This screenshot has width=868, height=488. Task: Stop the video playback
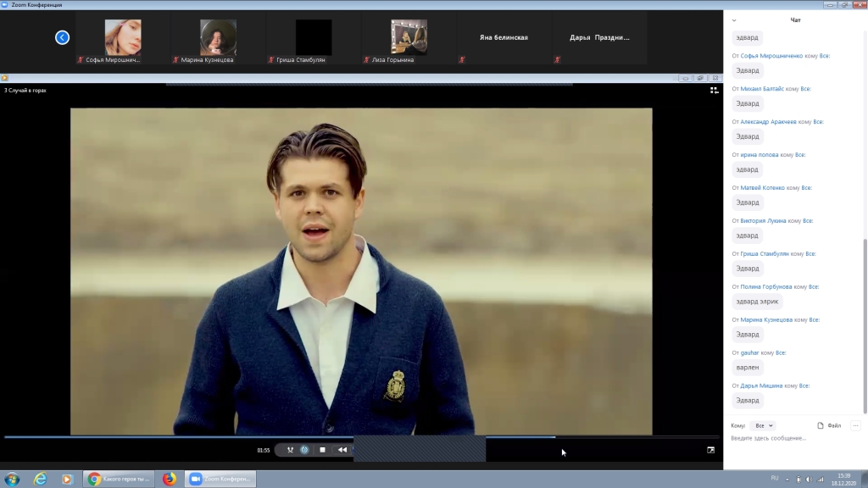323,450
